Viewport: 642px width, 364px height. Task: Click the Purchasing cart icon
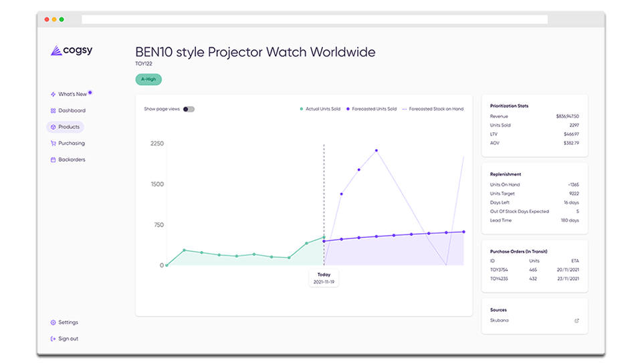coord(53,143)
